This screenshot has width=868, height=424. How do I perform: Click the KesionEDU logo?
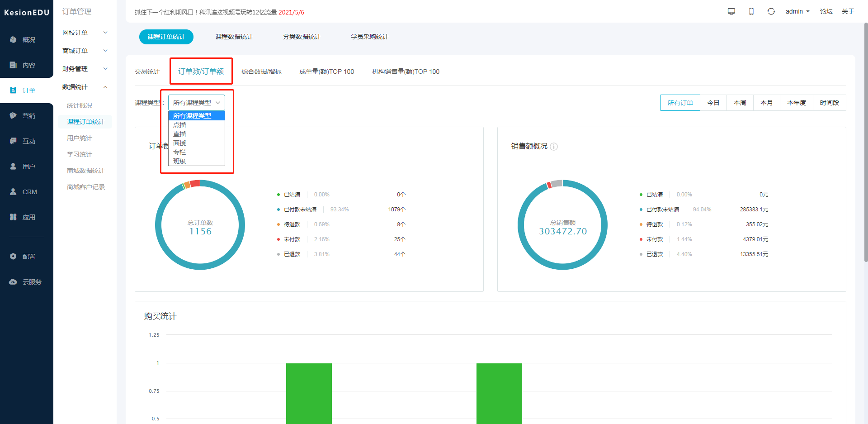tap(27, 13)
